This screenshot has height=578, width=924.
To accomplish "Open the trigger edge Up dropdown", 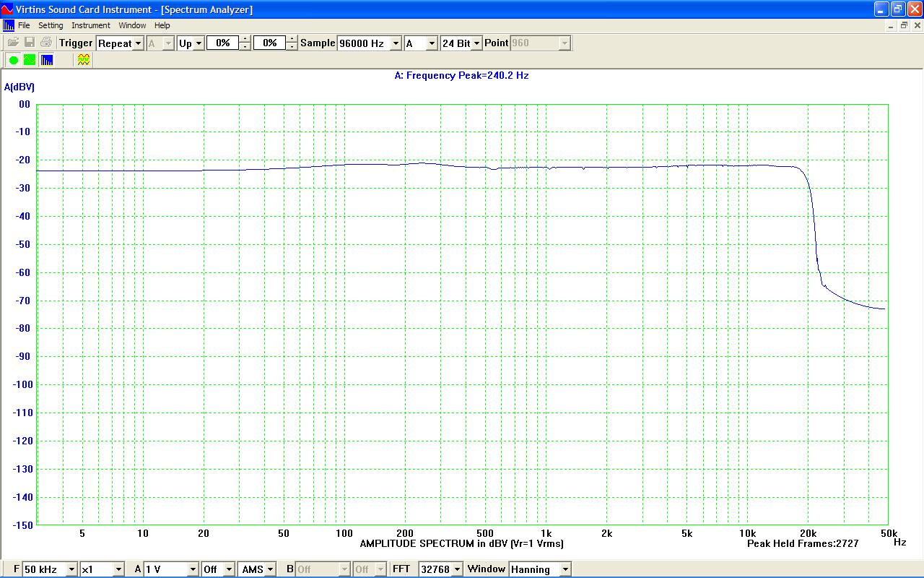I will coord(191,43).
